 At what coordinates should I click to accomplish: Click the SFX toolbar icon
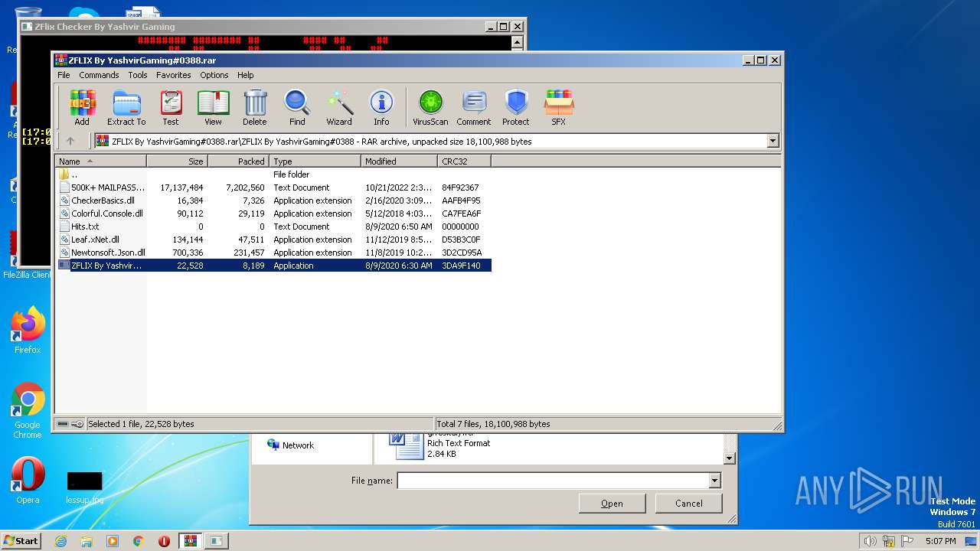[x=559, y=107]
